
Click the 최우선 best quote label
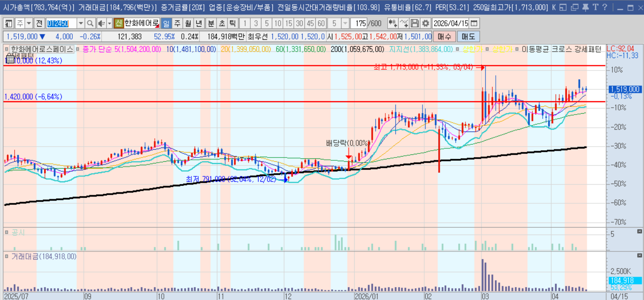pyautogui.click(x=258, y=37)
